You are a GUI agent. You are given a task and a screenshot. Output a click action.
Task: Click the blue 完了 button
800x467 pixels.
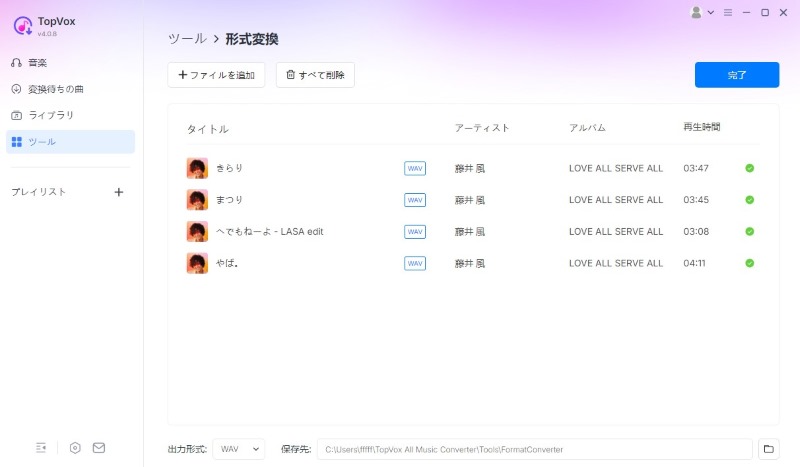tap(737, 75)
